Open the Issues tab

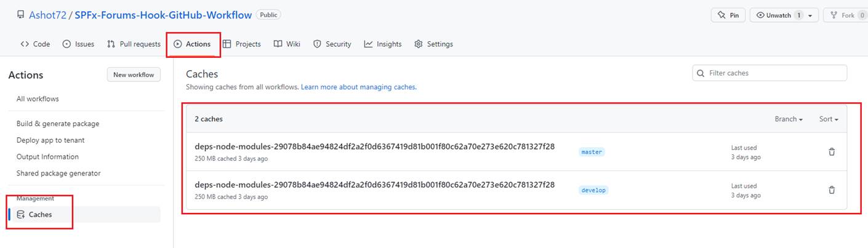pos(79,44)
